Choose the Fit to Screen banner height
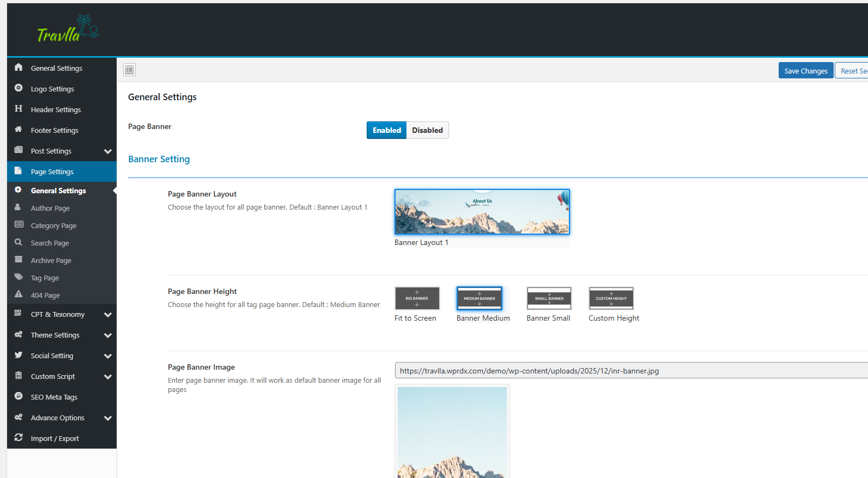 coord(417,298)
